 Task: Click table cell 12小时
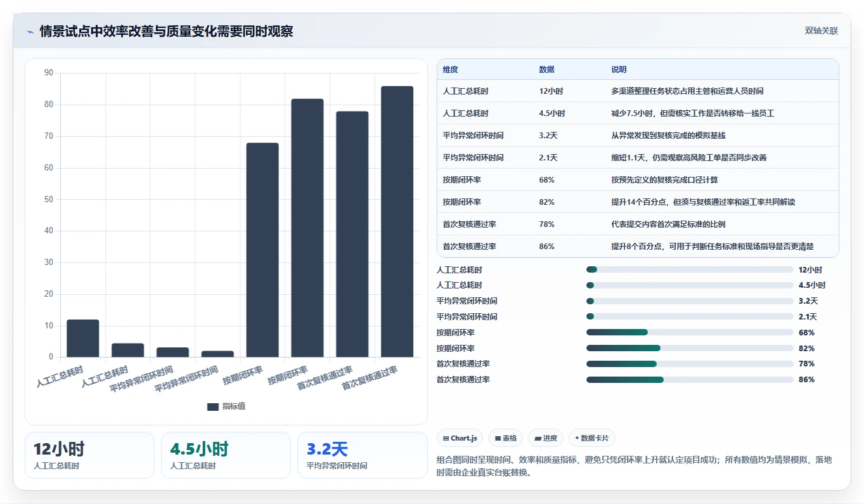551,91
